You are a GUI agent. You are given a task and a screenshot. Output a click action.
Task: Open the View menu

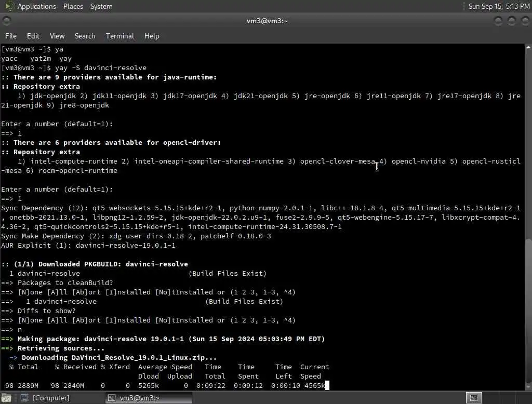click(57, 36)
